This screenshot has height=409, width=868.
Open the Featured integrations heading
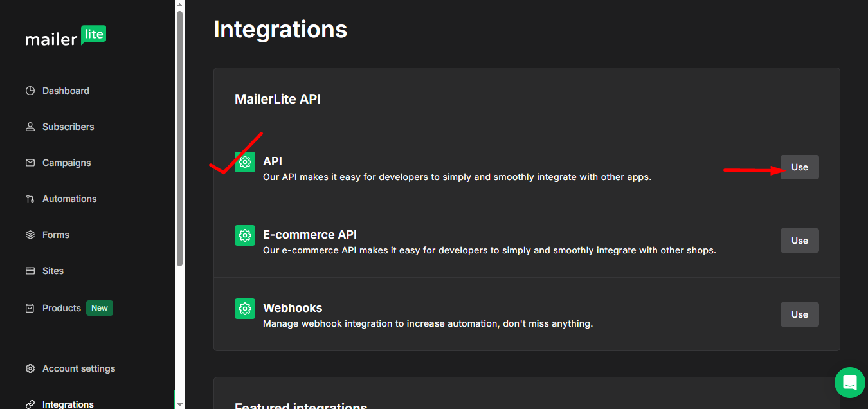301,405
